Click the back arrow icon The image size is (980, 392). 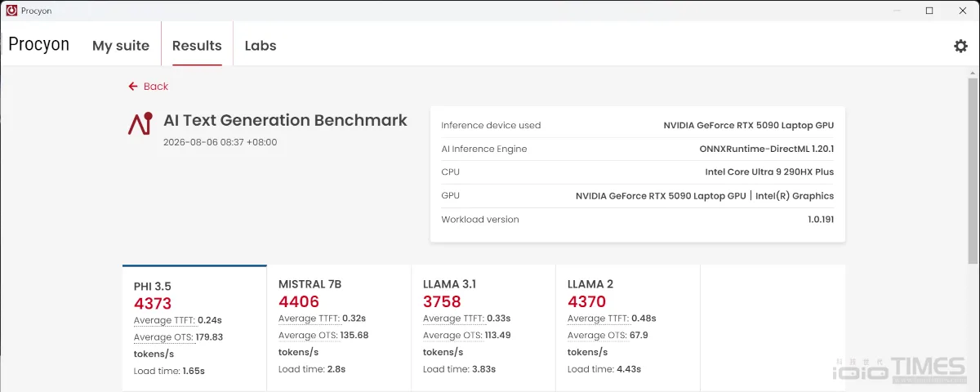[133, 86]
